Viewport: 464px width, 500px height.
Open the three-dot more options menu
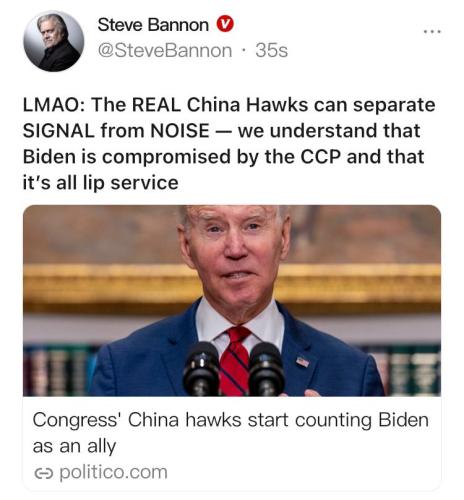pos(432,32)
